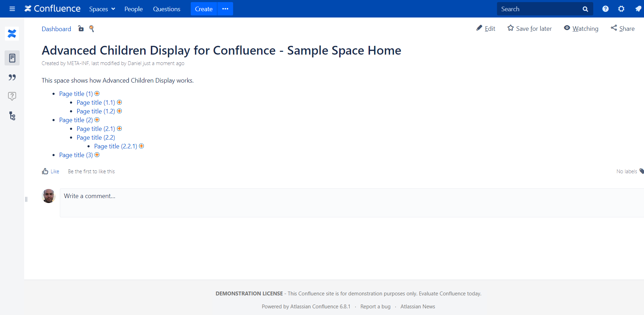644x315 pixels.
Task: Toggle Like on this page
Action: [51, 171]
